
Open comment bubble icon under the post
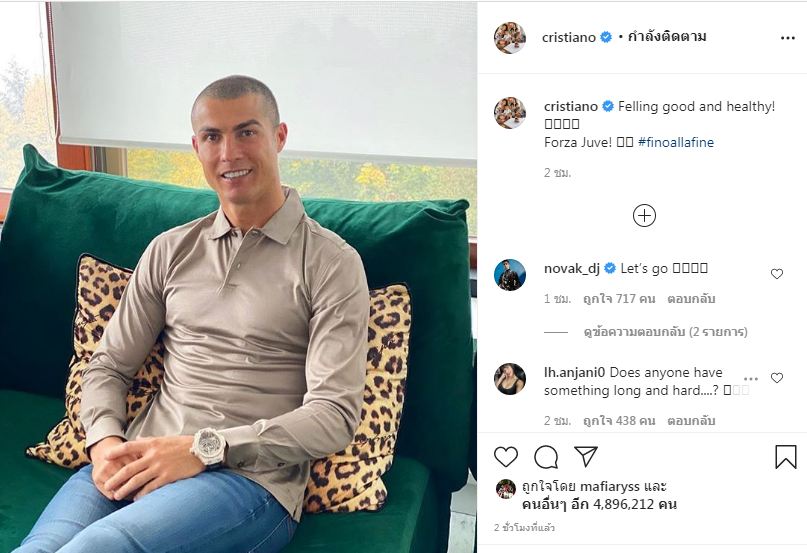[546, 457]
